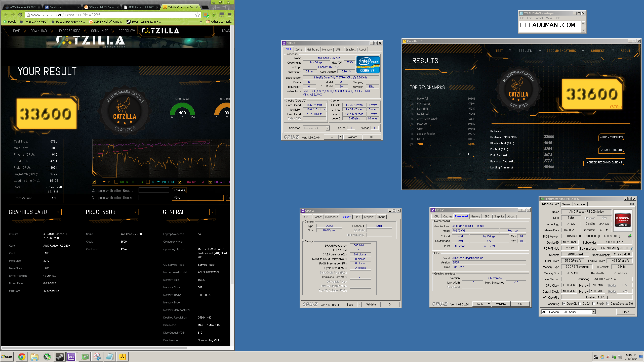Open Tools dropdown arrow in Mainboard CPU-Z window
The width and height of the screenshot is (644, 362).
coord(489,304)
